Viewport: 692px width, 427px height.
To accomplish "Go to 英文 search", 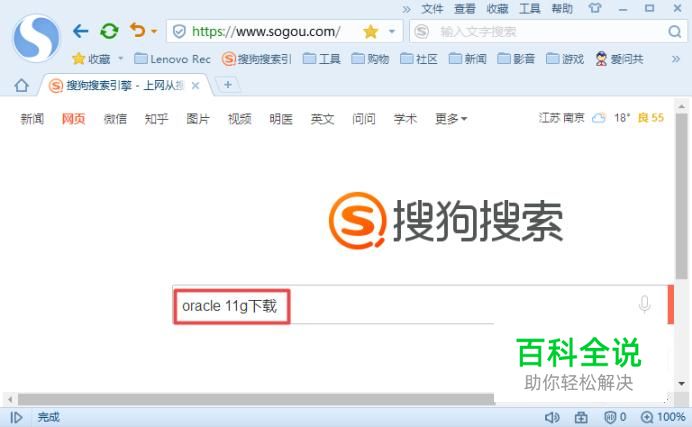I will coord(322,119).
